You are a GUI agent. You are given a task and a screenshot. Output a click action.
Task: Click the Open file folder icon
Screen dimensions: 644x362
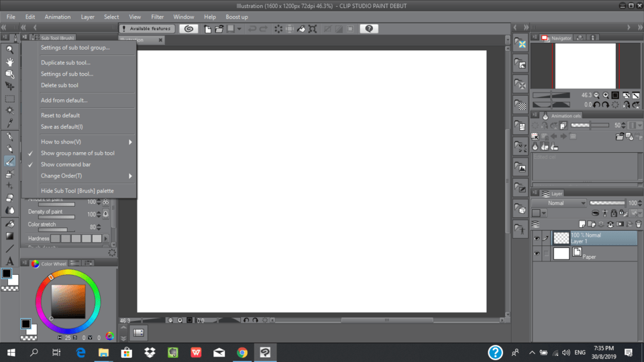[x=219, y=29]
